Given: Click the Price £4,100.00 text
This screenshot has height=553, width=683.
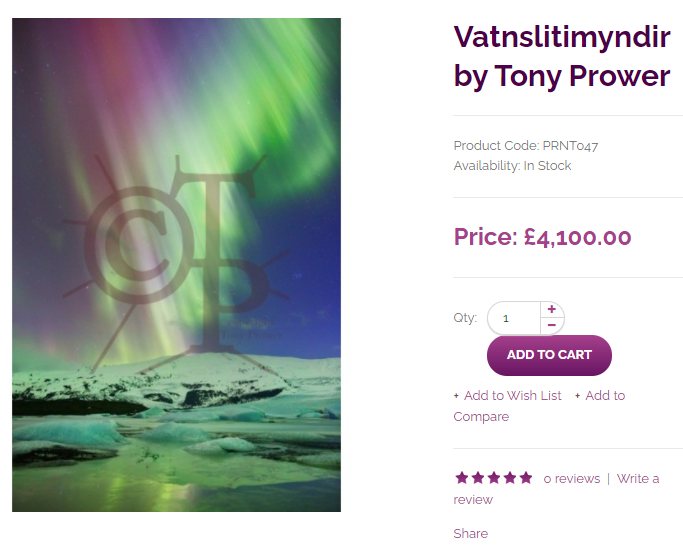Looking at the screenshot, I should pos(542,237).
